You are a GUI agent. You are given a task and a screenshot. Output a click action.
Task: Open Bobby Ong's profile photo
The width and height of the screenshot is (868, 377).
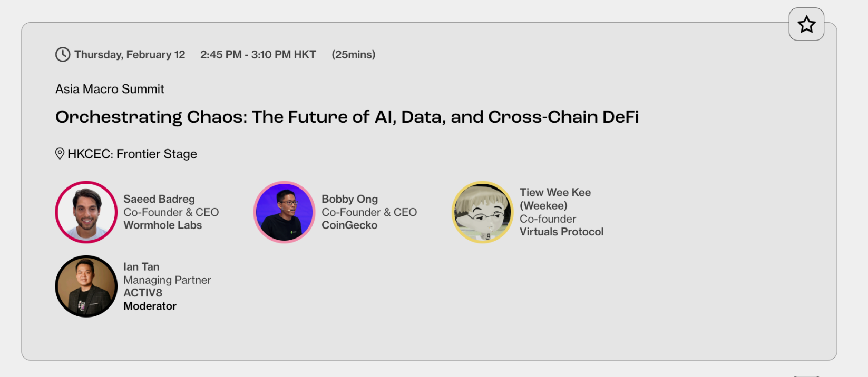coord(285,212)
